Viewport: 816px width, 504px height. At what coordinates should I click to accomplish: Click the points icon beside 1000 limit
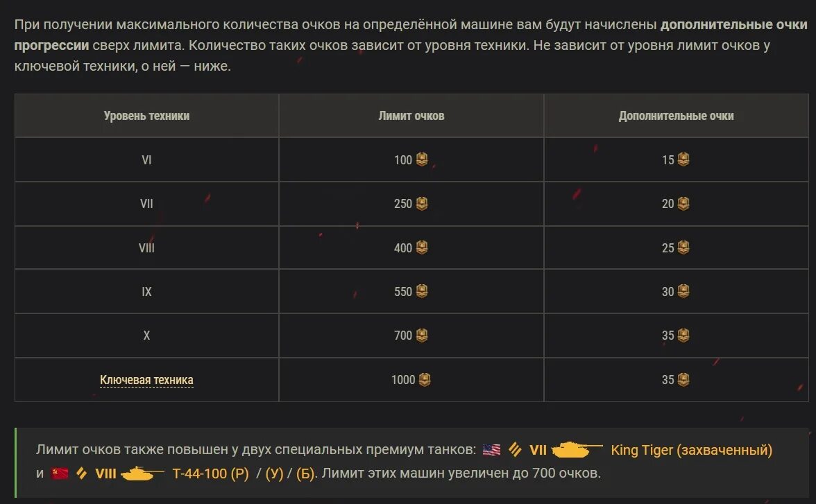tap(425, 379)
